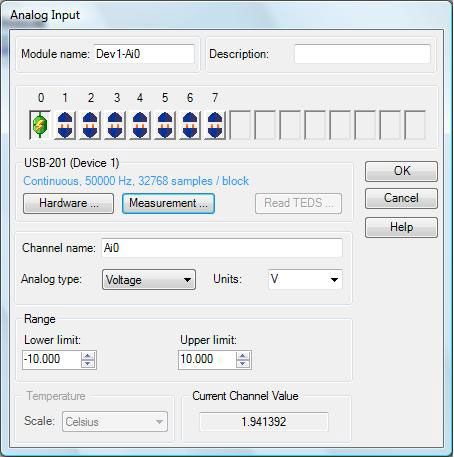
Task: Activate channel 2 connector icon
Action: (x=90, y=125)
